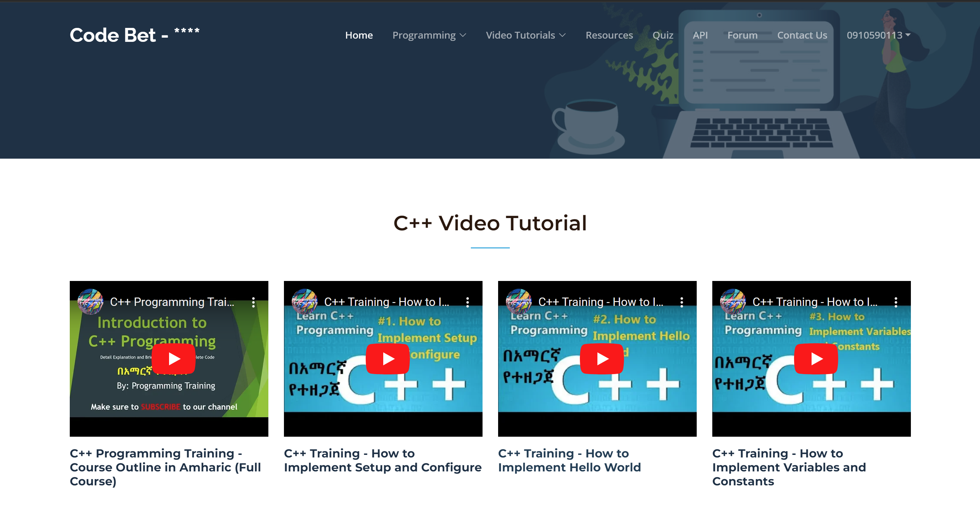The image size is (980, 523).
Task: Open the Quiz page
Action: coord(662,35)
